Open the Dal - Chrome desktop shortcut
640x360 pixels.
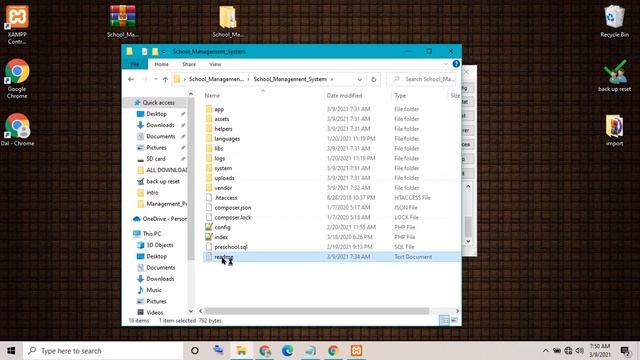point(17,130)
